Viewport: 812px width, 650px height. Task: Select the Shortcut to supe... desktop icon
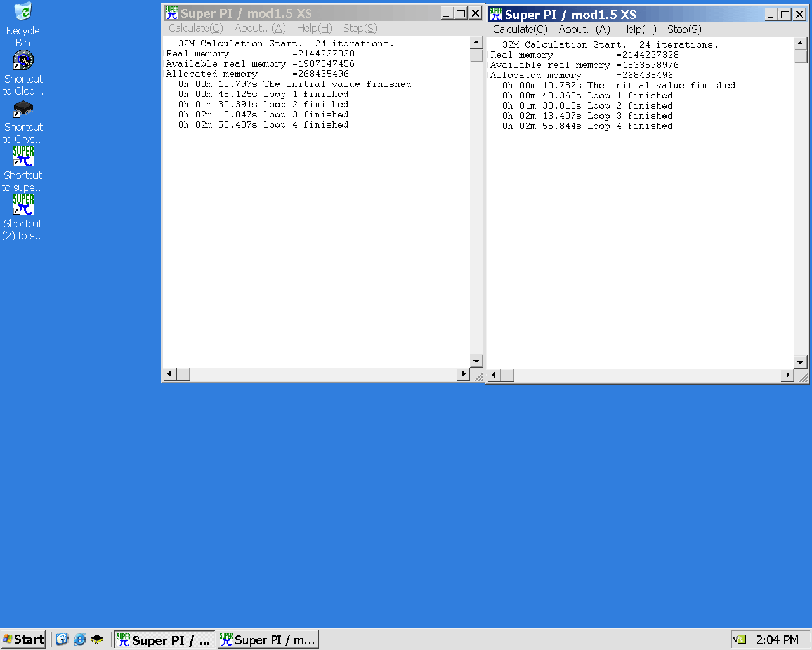tap(23, 169)
